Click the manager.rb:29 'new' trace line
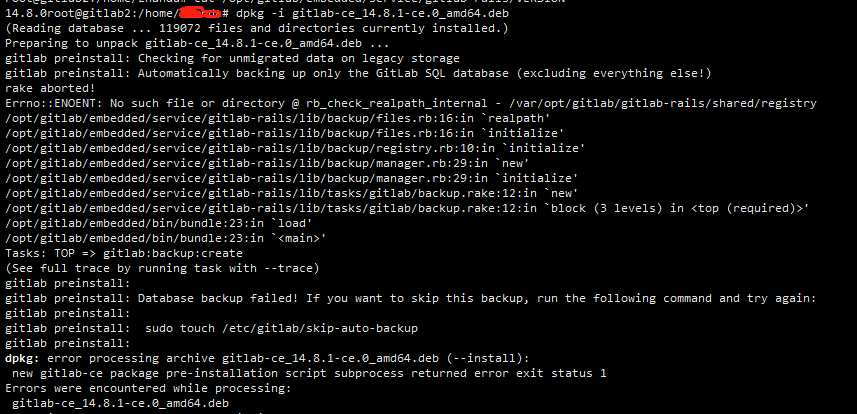The width and height of the screenshot is (857, 414). 267,163
